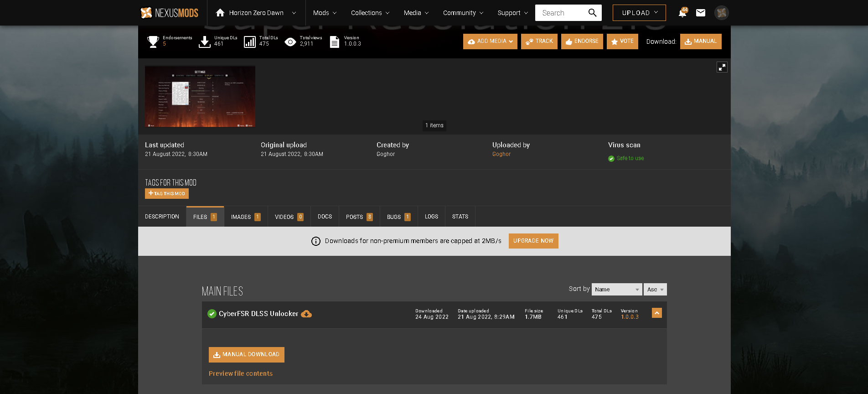Open the Asc sort order dropdown

tap(655, 290)
